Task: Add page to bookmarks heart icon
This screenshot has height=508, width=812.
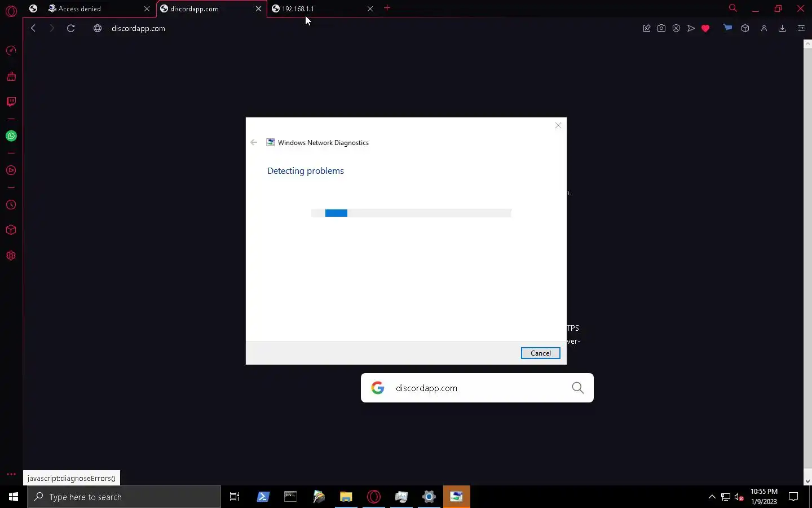Action: [705, 28]
